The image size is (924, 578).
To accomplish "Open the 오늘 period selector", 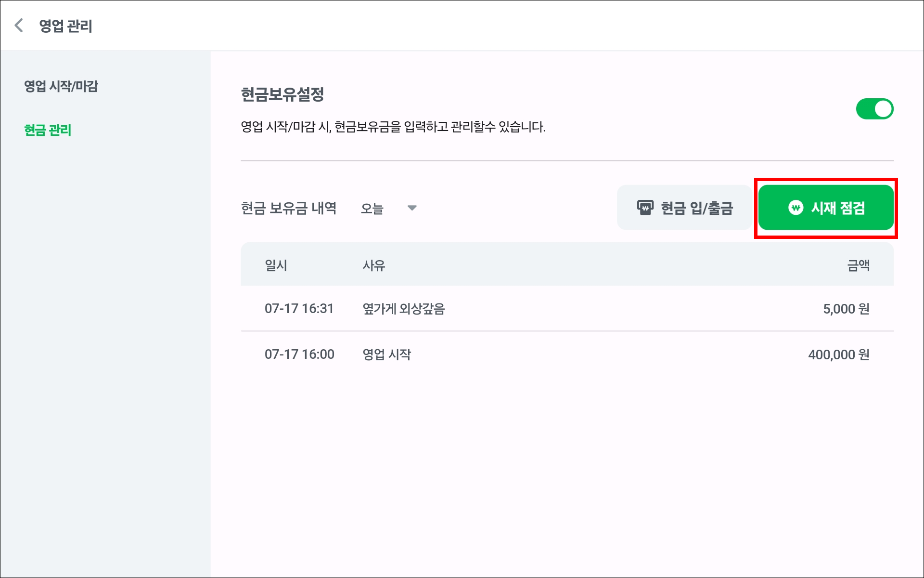I will (372, 209).
